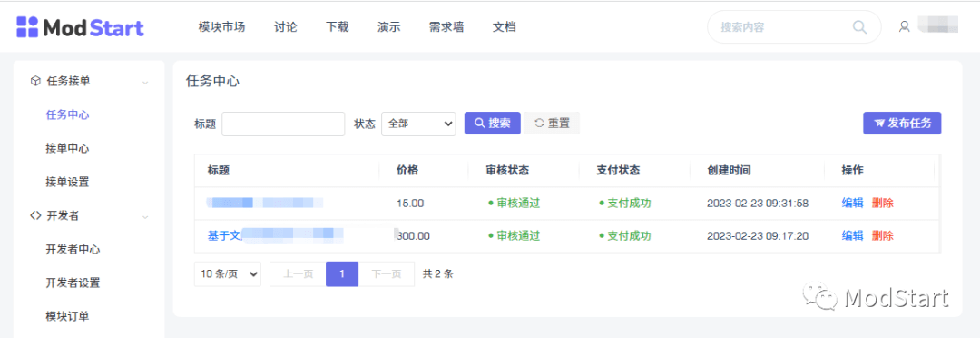Click the 任务中心 page heading

click(212, 81)
